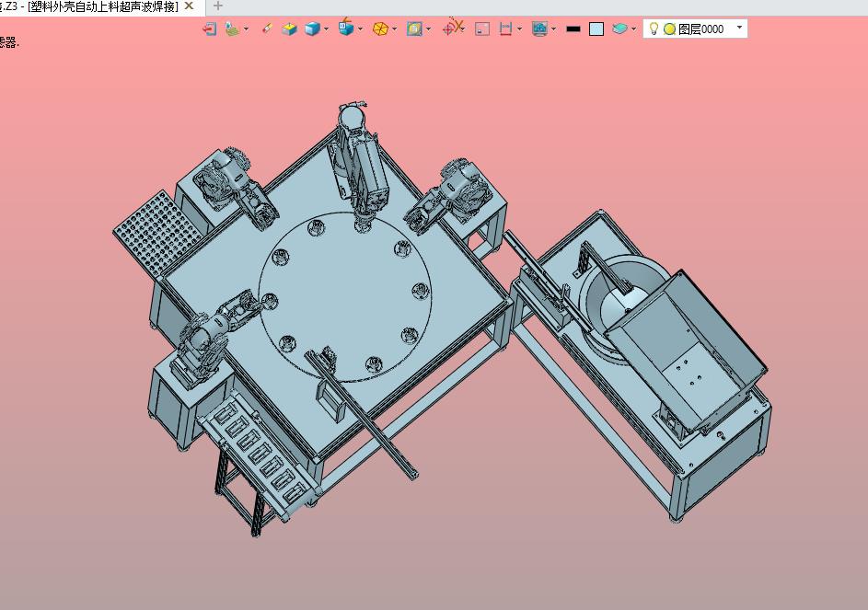
Task: Expand the view orientation dropdown arrow
Action: 360,29
